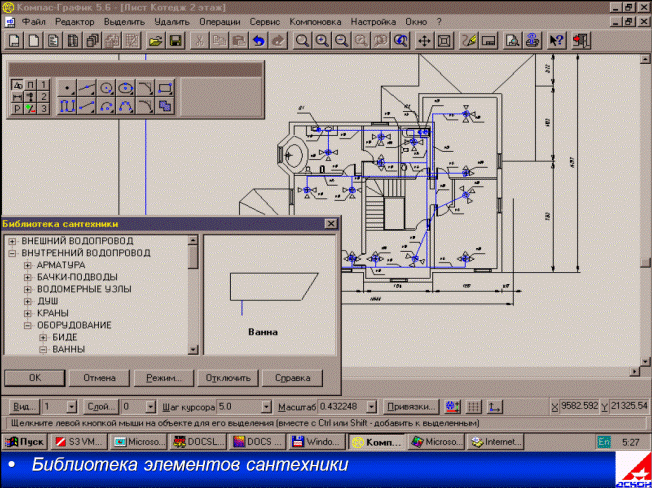
Task: Open the Компоновка menu
Action: point(315,22)
